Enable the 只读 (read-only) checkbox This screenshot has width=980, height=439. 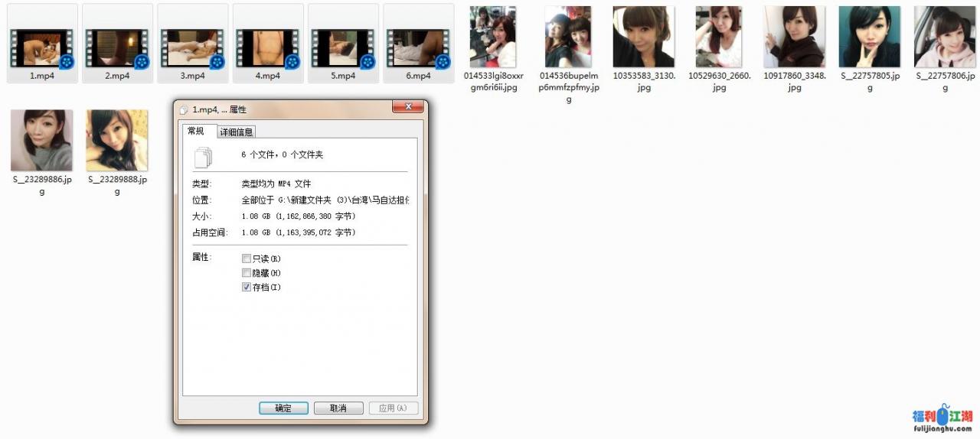[x=247, y=259]
